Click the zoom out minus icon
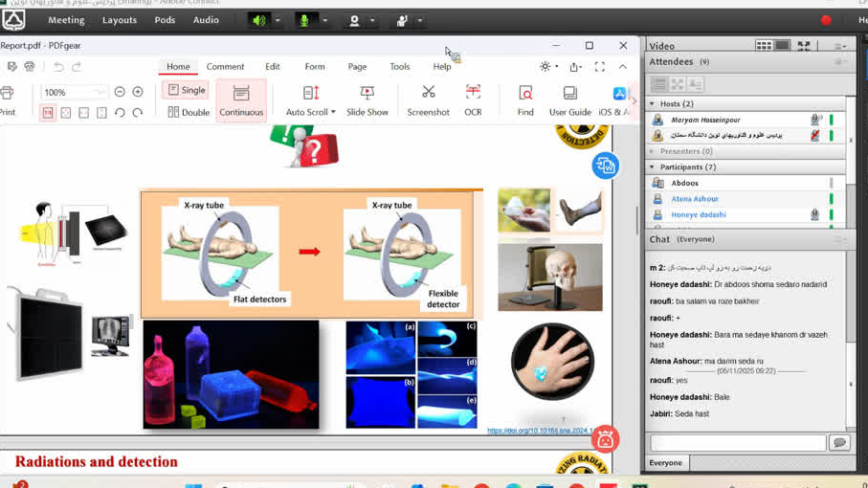The height and width of the screenshot is (488, 868). [x=120, y=92]
